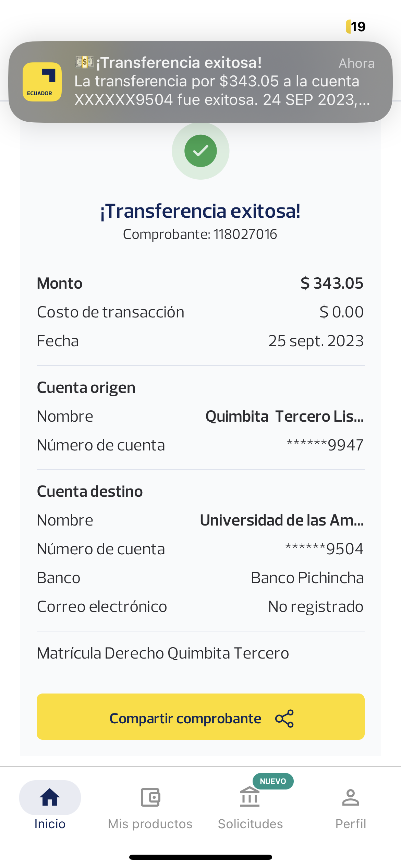Tap the green success checkmark icon
Screen dimensions: 401x868
click(x=200, y=151)
